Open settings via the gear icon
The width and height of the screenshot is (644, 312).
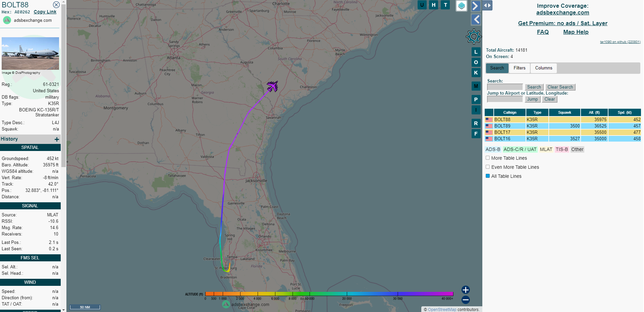pyautogui.click(x=474, y=37)
